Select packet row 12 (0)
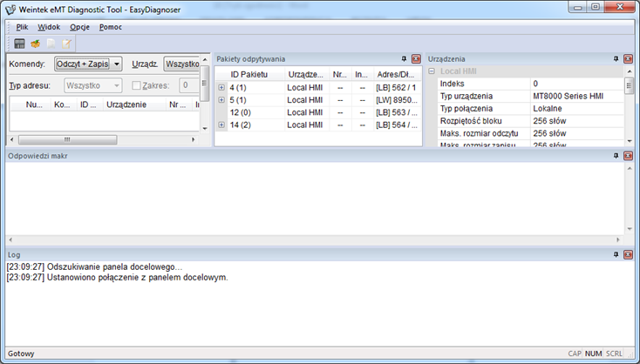 pos(318,112)
